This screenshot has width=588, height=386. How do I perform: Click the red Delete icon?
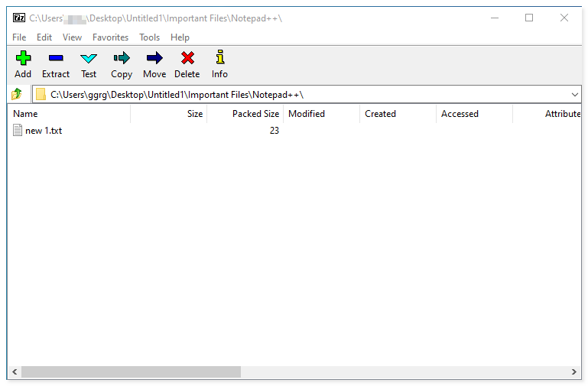coord(187,58)
